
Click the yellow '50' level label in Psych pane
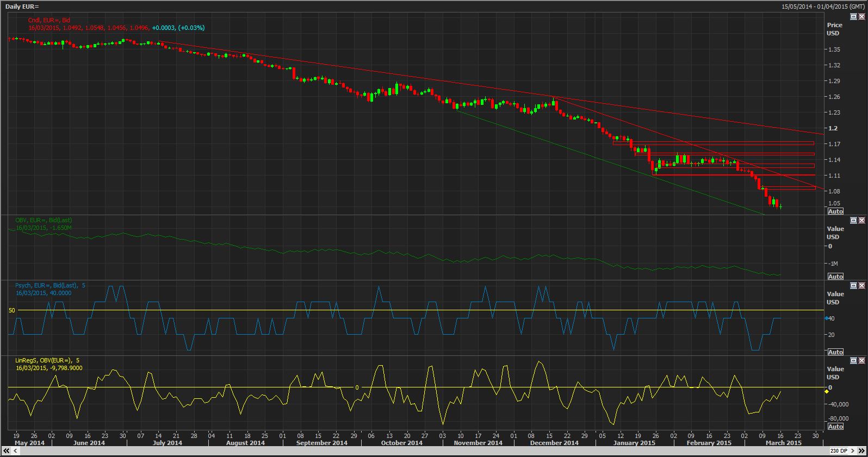(x=12, y=310)
